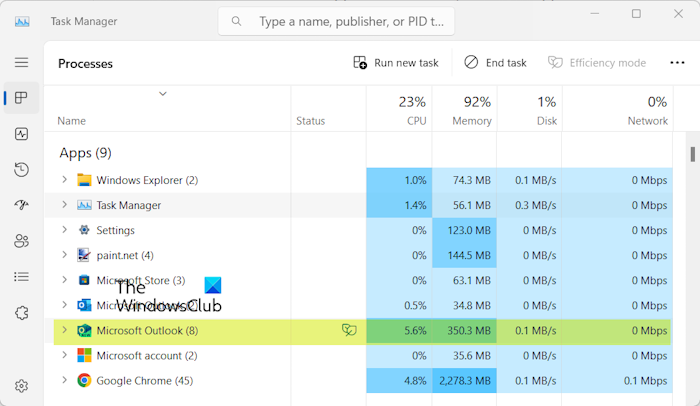The height and width of the screenshot is (406, 700).
Task: Click the paint.net app icon
Action: 83,255
